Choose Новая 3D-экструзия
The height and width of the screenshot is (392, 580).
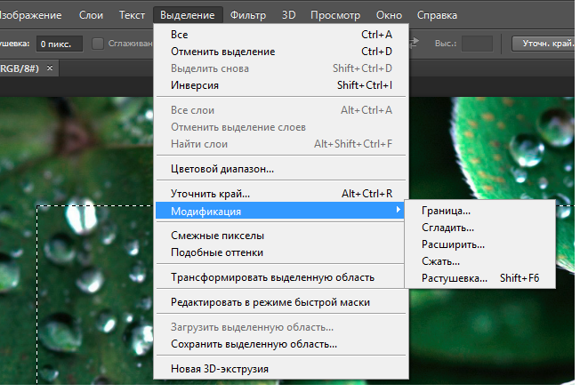(281, 369)
